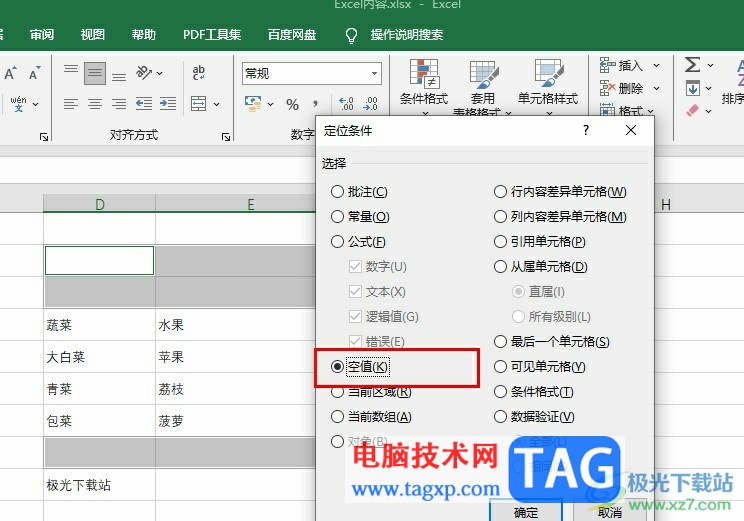Click the text orientation icon

(x=144, y=73)
